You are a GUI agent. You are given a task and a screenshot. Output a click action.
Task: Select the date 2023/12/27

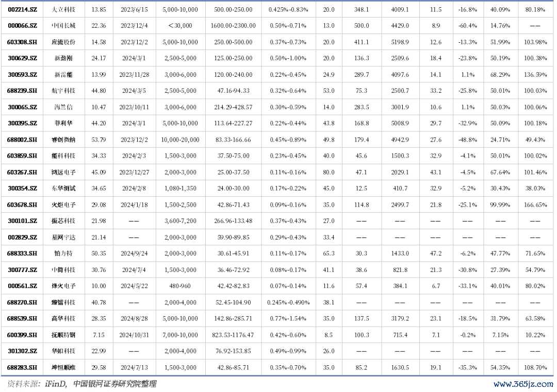click(134, 173)
